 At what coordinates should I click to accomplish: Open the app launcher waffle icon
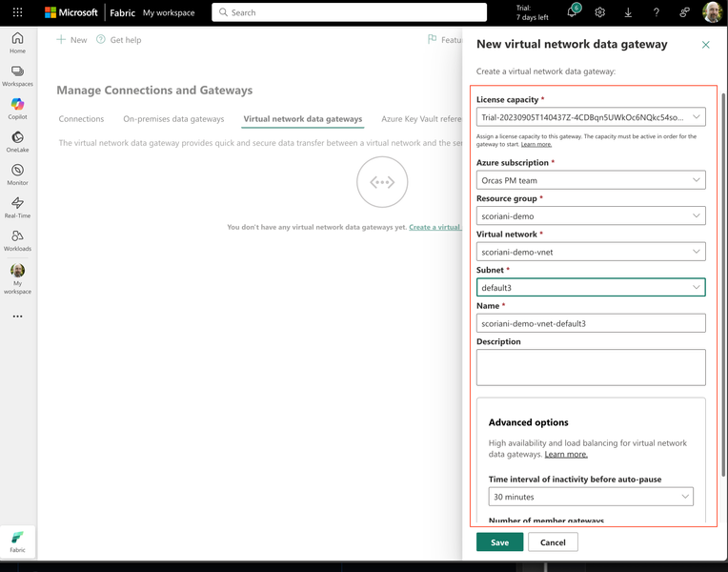click(x=18, y=12)
